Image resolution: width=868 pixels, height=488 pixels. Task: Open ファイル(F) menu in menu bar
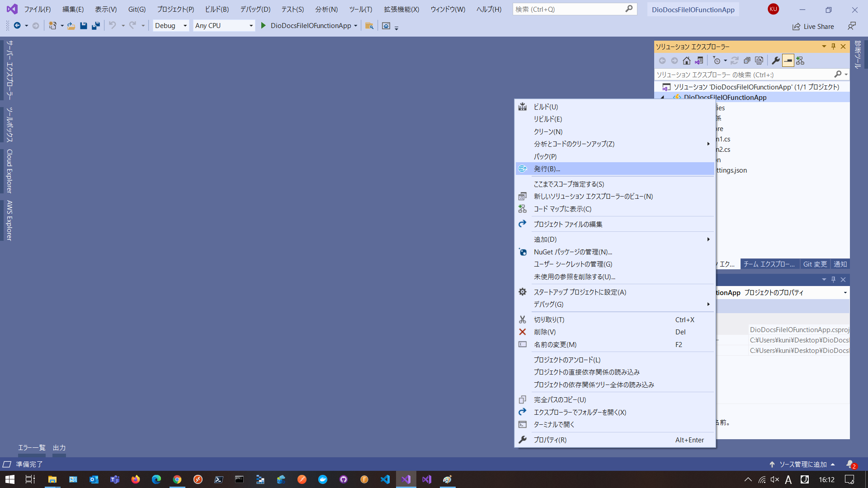[37, 9]
